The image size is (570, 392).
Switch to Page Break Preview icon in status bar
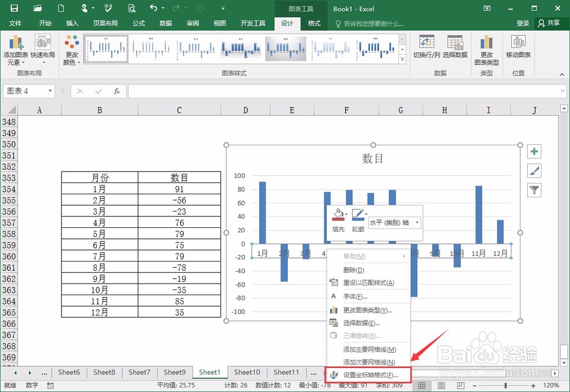460,386
